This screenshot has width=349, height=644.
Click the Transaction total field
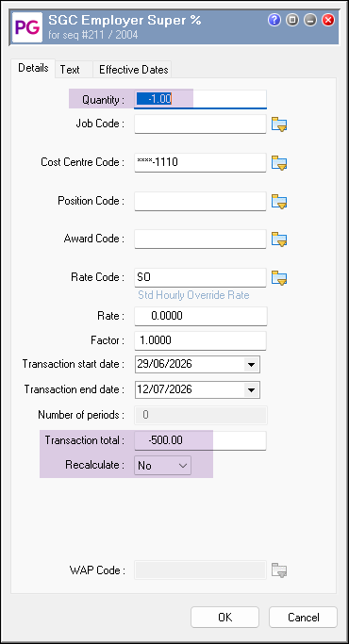coord(201,440)
